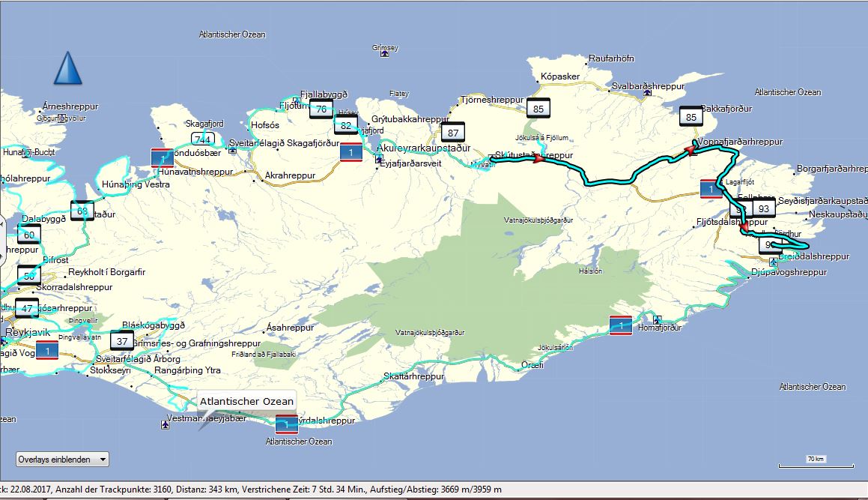Click the Highway 1 shield near Hornafjörður
Screen dimensions: 868x500
[x=620, y=325]
